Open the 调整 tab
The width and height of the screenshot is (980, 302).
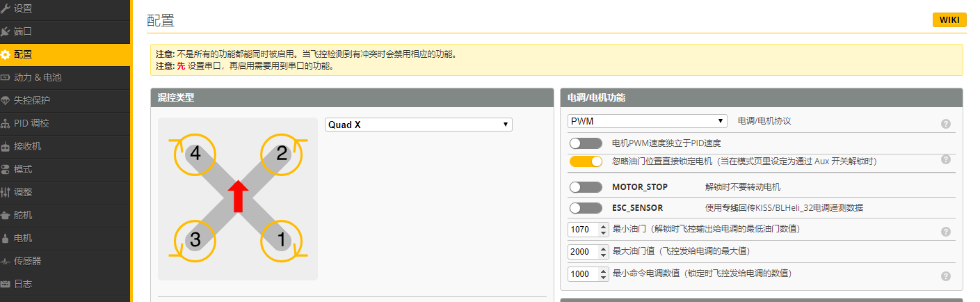(65, 192)
